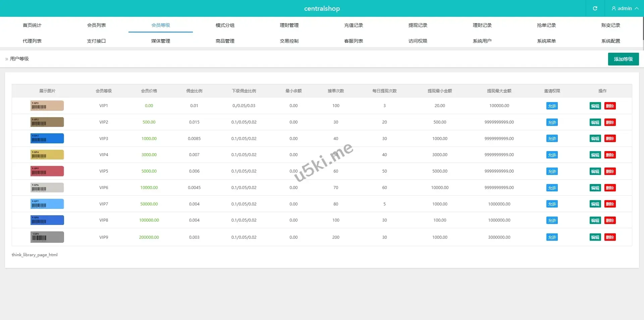The width and height of the screenshot is (644, 320).
Task: Click the refresh icon in top bar
Action: click(x=595, y=8)
